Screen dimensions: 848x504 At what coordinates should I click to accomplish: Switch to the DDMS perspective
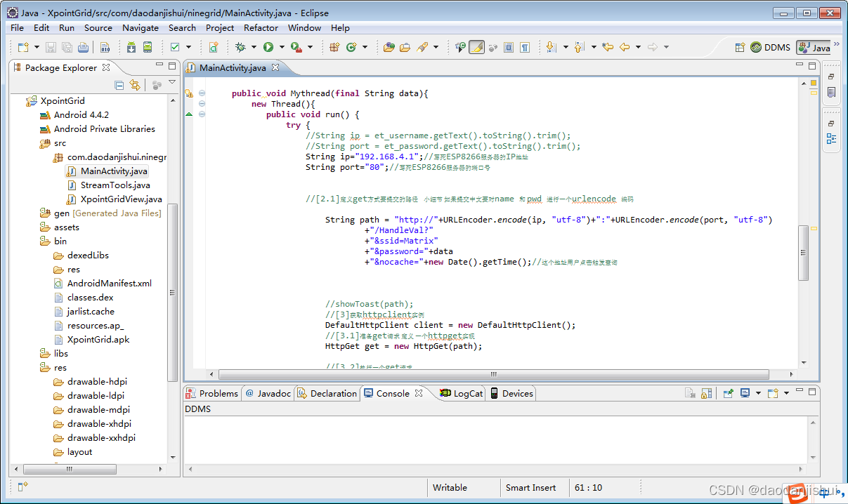[x=771, y=47]
